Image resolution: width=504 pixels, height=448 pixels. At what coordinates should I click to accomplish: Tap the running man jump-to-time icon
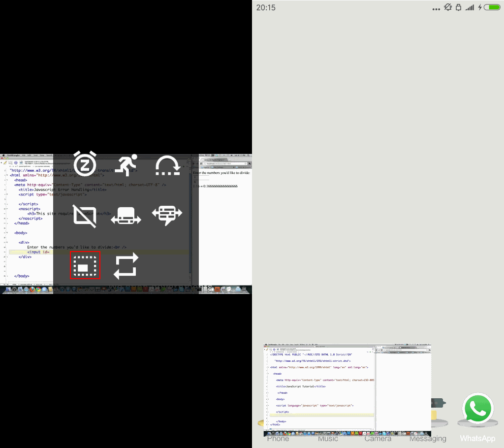point(126,165)
